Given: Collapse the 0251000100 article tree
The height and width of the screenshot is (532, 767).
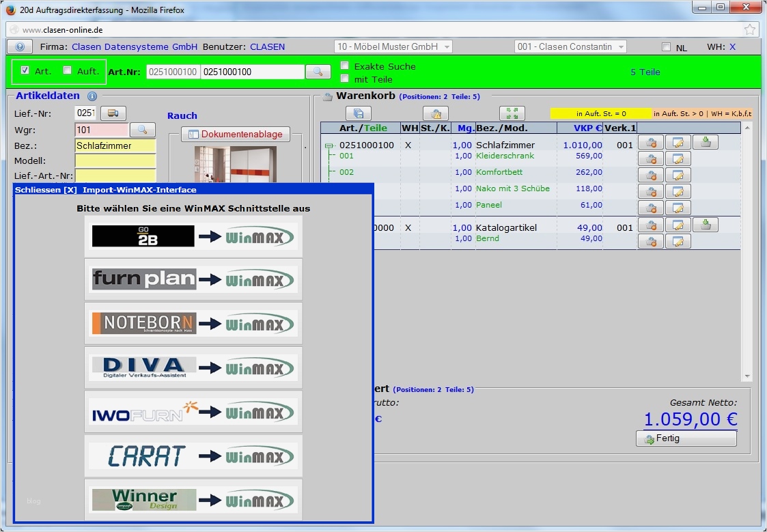Looking at the screenshot, I should point(329,145).
